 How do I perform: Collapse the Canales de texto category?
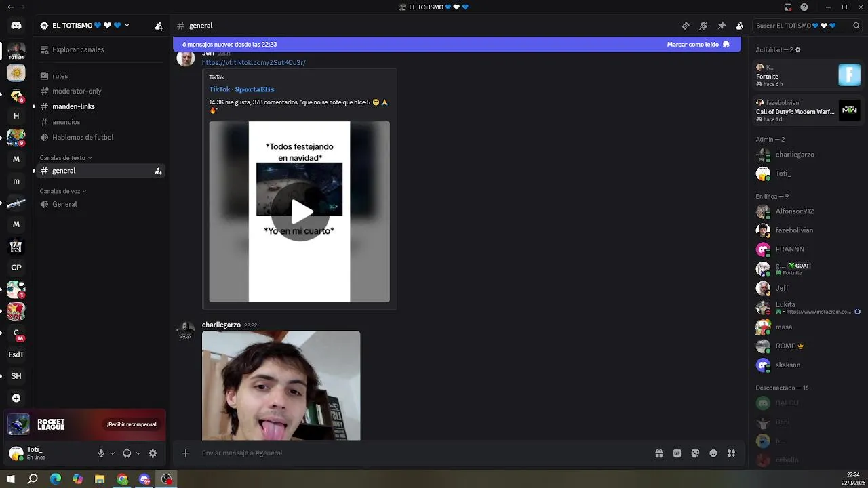tap(66, 158)
